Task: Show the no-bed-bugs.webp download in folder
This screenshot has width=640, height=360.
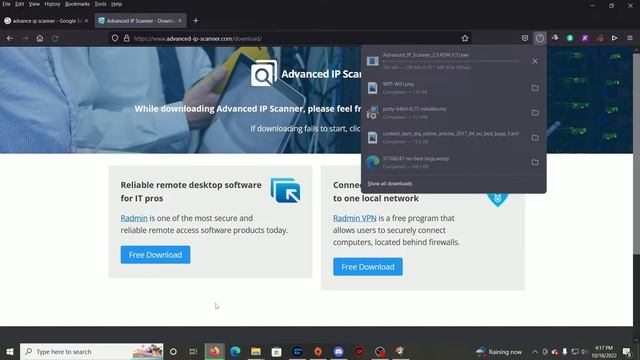Action: click(535, 162)
